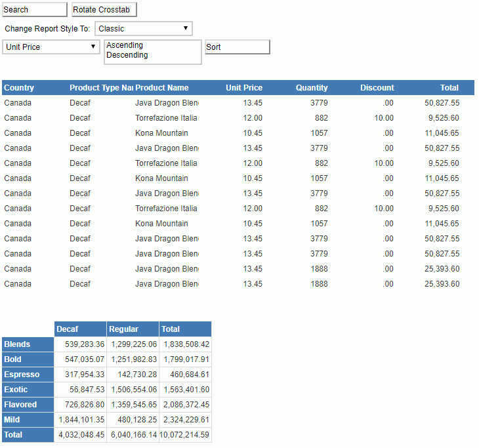Click the Decaf total 4,032,048.45
The image size is (479, 448).
tap(81, 435)
